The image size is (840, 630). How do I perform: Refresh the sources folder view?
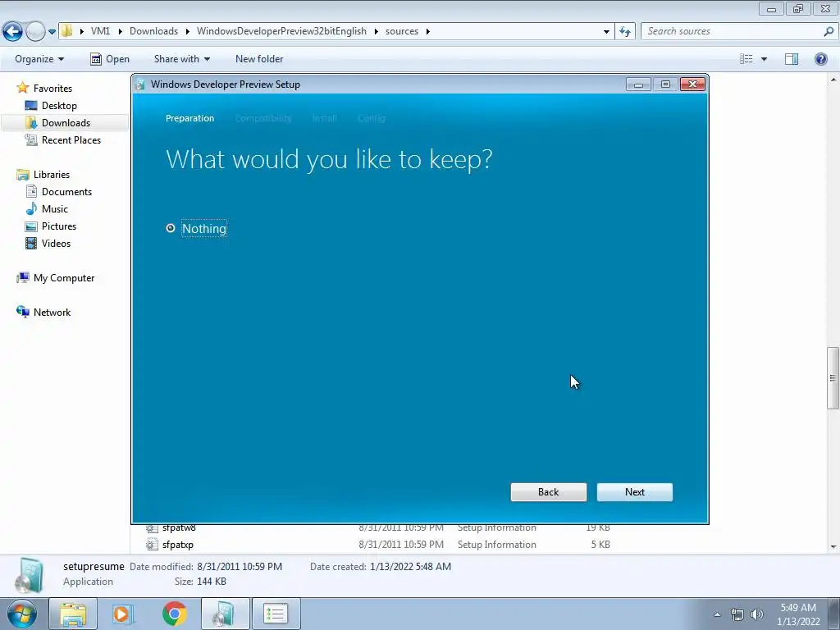pyautogui.click(x=625, y=32)
